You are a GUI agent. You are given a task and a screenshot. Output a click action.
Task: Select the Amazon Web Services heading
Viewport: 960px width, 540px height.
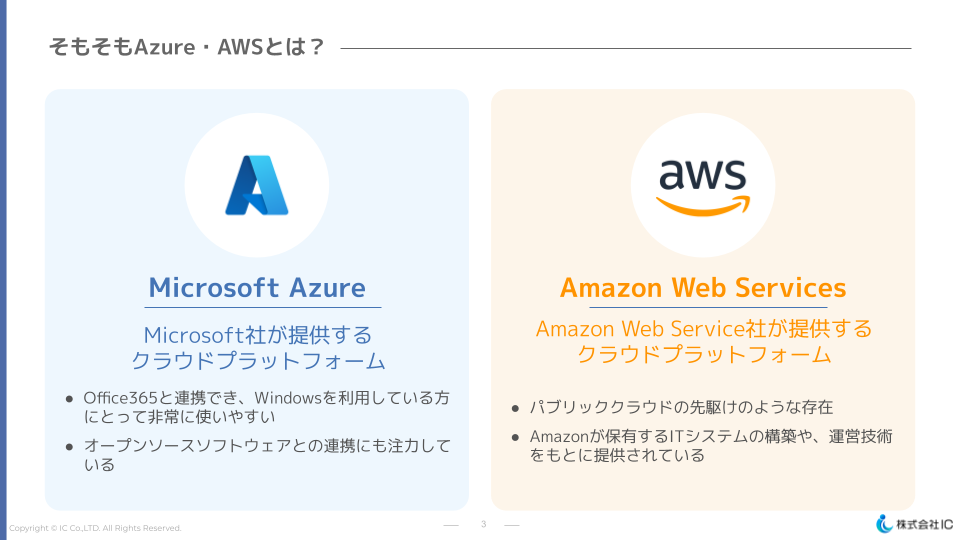(702, 288)
